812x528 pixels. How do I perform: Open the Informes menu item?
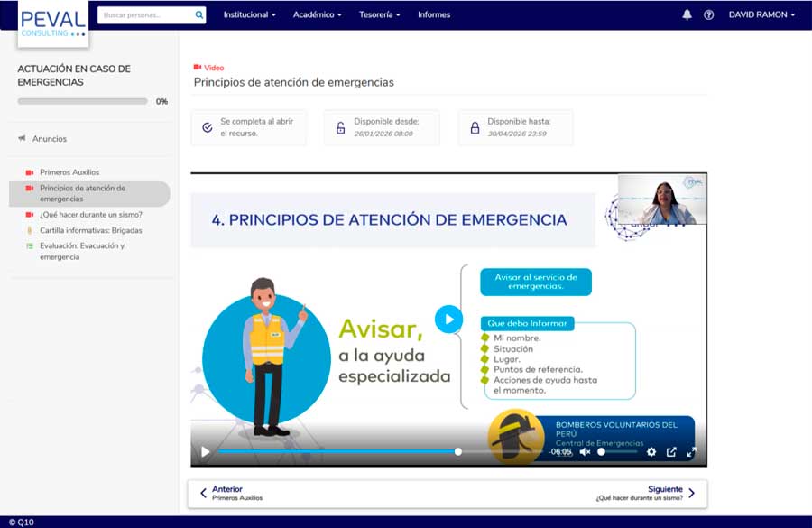[x=434, y=14]
